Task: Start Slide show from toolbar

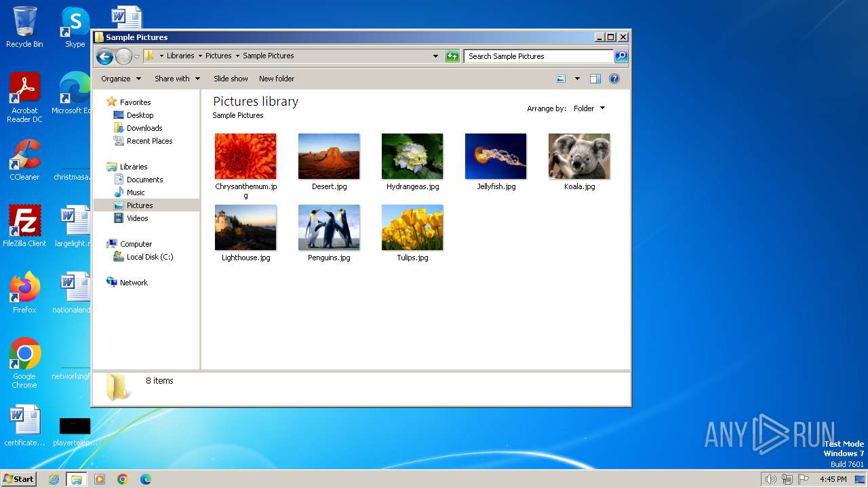Action: (x=231, y=79)
